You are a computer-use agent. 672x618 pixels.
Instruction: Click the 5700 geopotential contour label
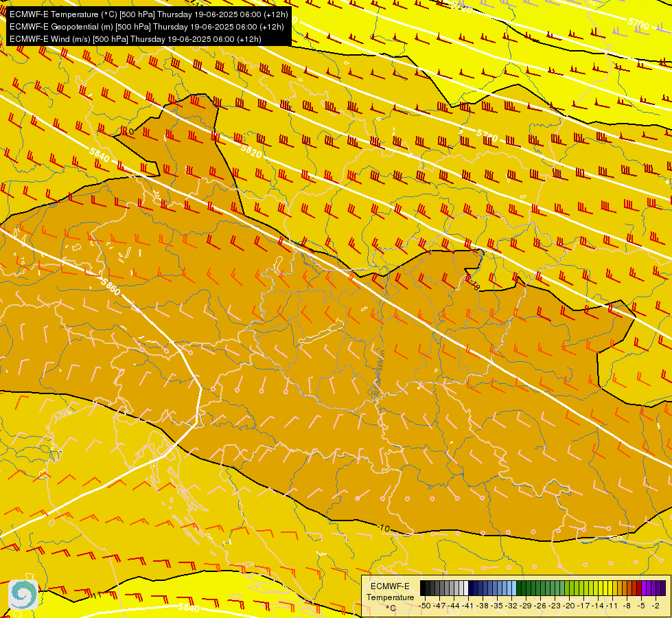click(638, 23)
